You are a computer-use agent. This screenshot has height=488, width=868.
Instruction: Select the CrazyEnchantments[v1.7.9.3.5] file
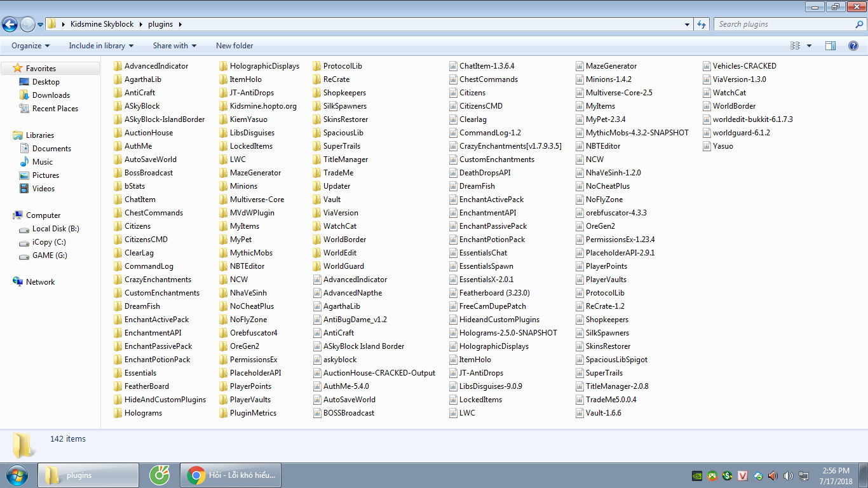tap(505, 146)
